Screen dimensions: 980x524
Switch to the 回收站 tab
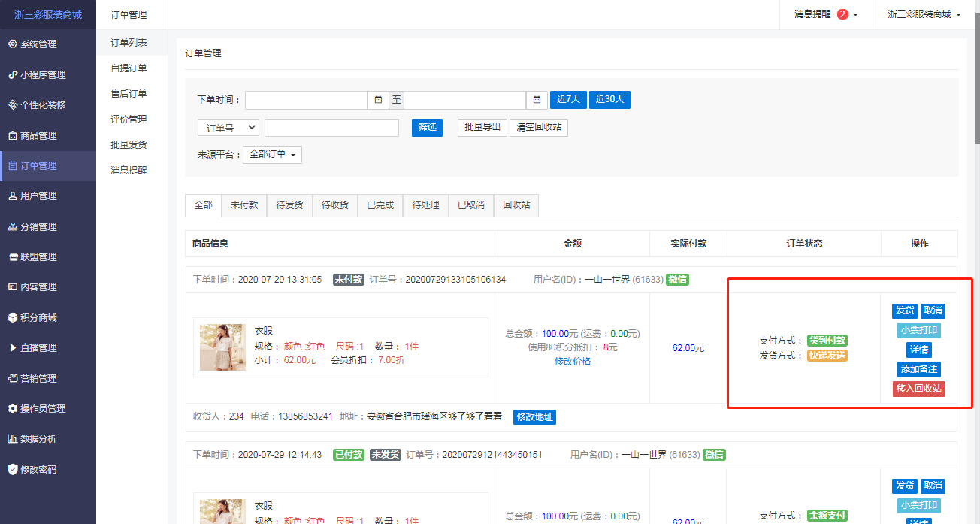click(x=516, y=205)
